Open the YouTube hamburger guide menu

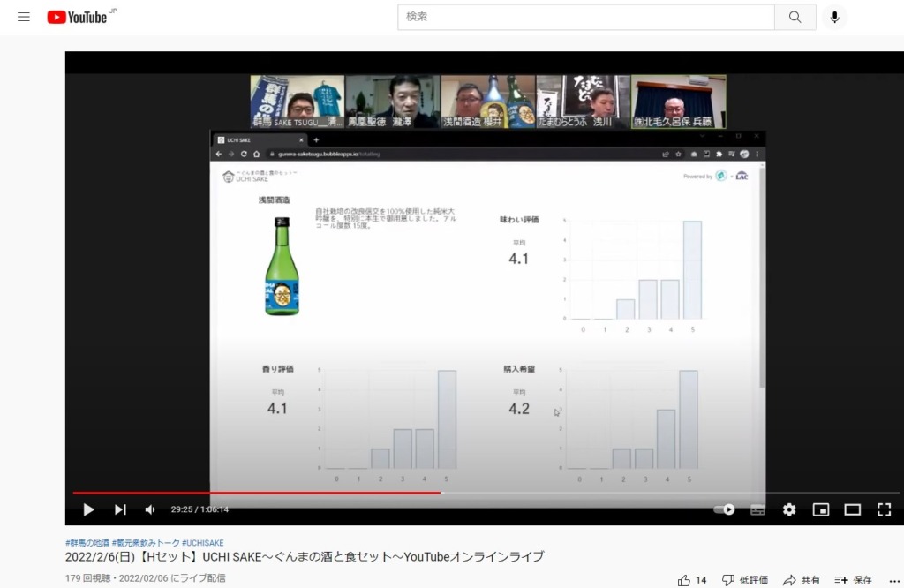[24, 17]
